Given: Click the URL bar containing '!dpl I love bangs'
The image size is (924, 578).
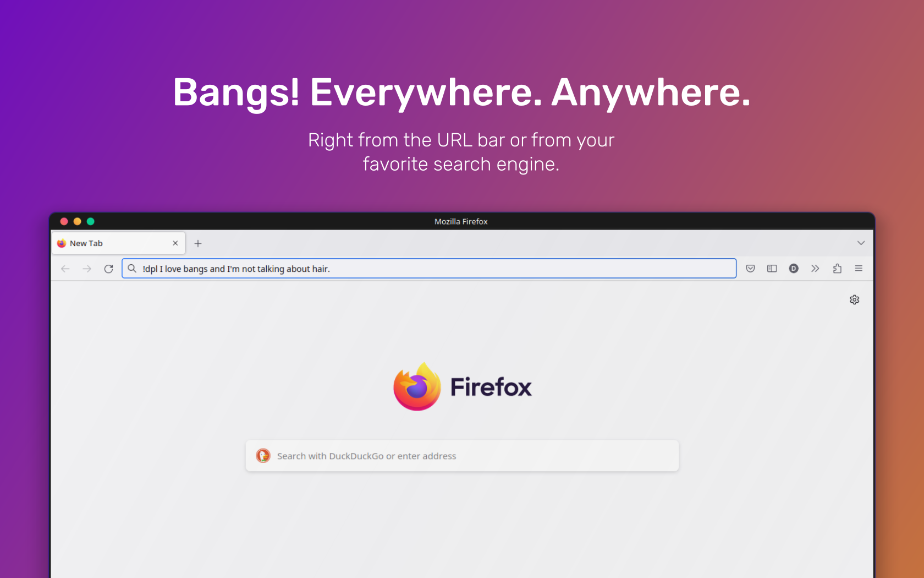Looking at the screenshot, I should [x=429, y=269].
